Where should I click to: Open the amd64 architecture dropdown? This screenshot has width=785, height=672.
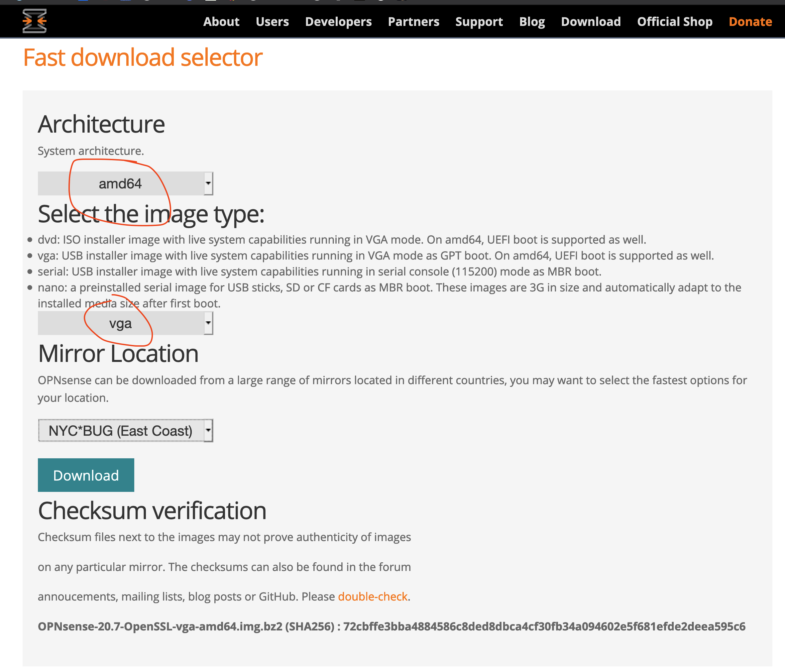[x=125, y=183]
